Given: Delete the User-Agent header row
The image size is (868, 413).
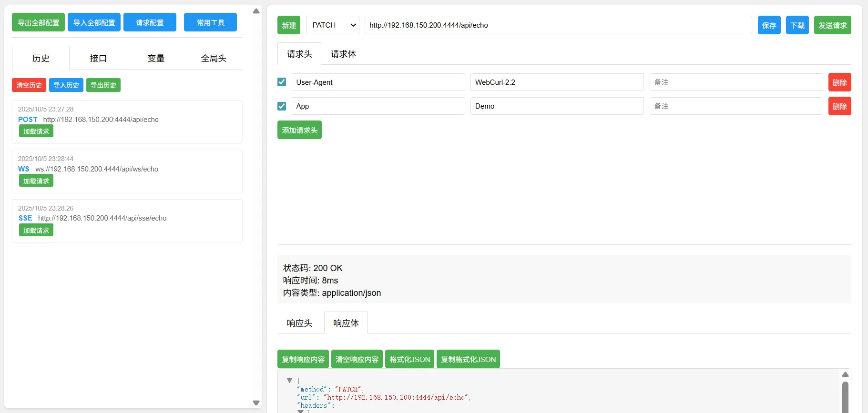Looking at the screenshot, I should coord(839,82).
